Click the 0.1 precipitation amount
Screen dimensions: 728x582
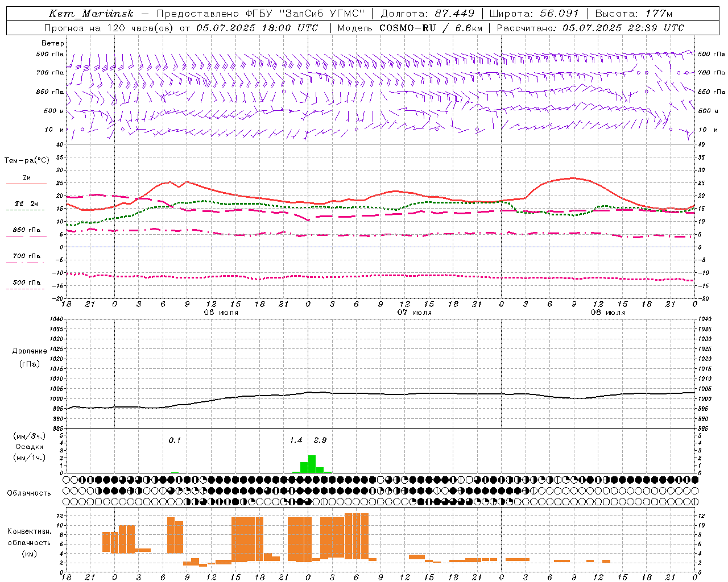(175, 440)
